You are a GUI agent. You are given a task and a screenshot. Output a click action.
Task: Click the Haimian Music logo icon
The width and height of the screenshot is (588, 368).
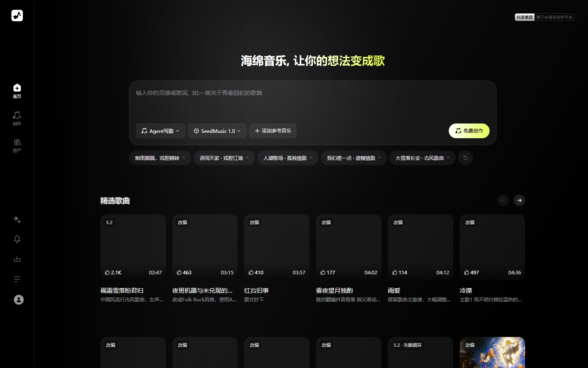tap(17, 16)
